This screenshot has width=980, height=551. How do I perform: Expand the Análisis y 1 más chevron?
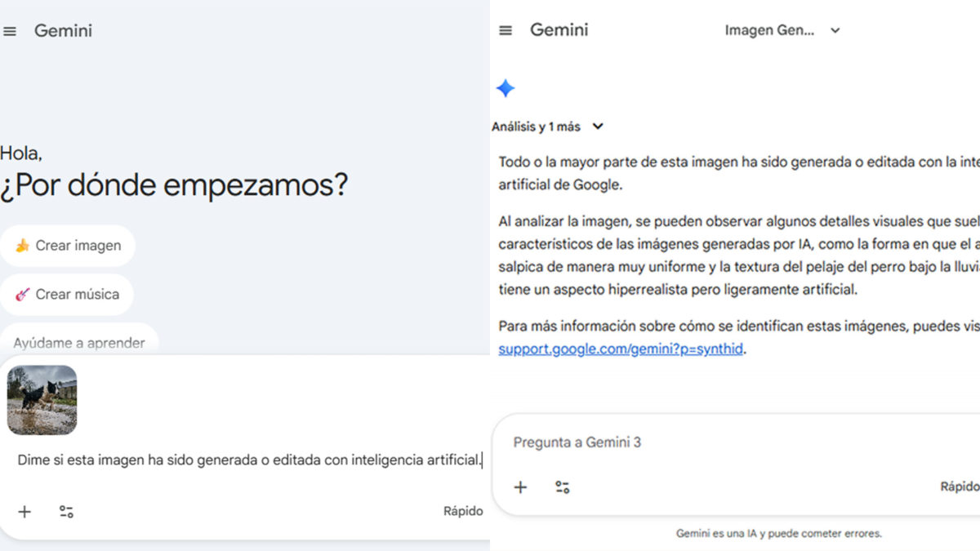[598, 127]
